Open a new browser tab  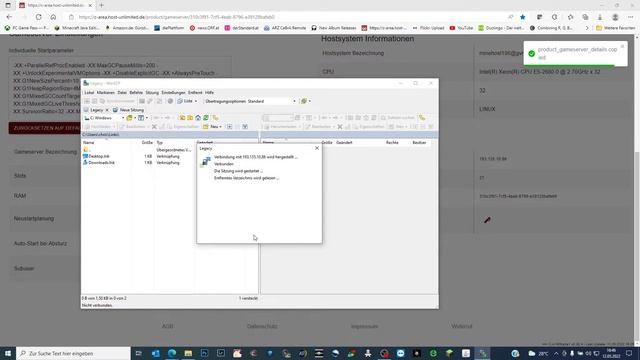[101, 5]
